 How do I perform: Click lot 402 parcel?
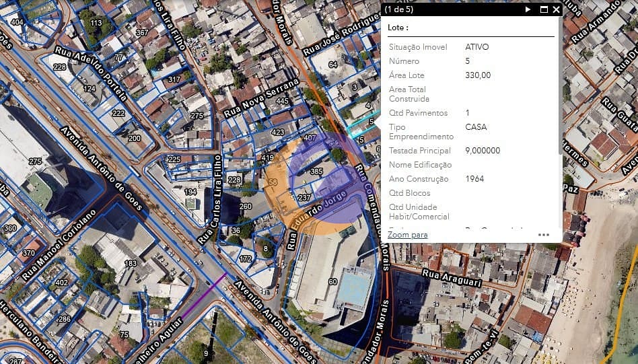[x=61, y=283]
